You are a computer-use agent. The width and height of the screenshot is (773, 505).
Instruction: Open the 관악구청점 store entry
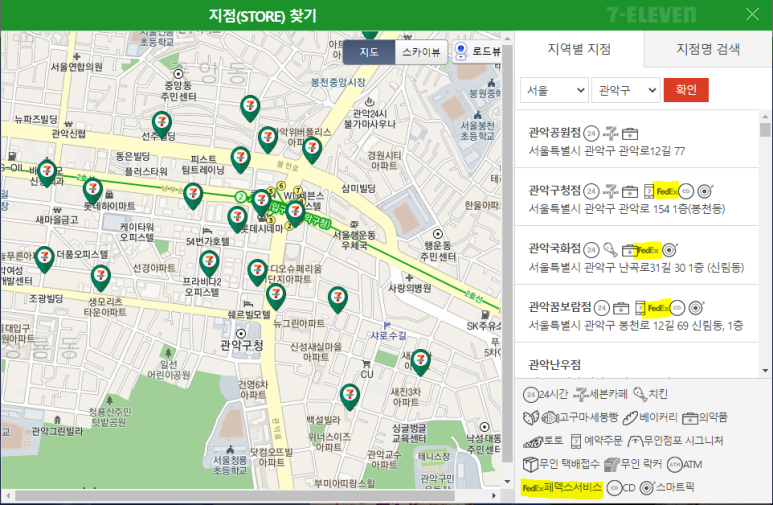pyautogui.click(x=636, y=197)
